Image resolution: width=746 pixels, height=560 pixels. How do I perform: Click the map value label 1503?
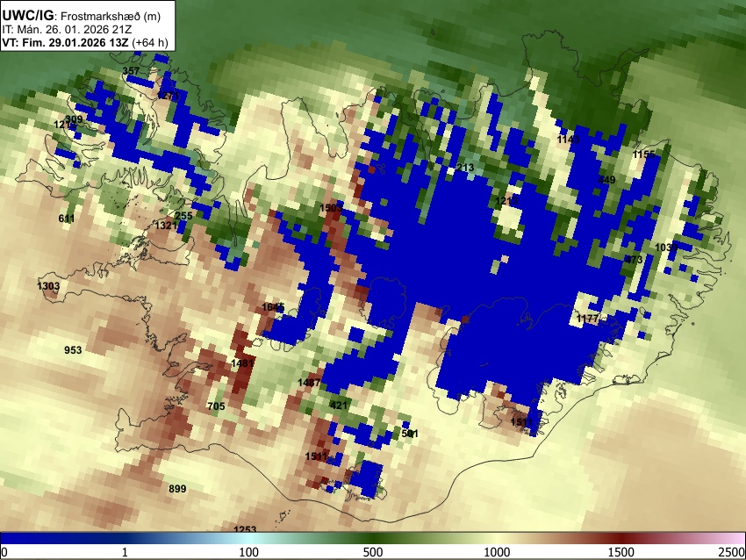(x=331, y=208)
